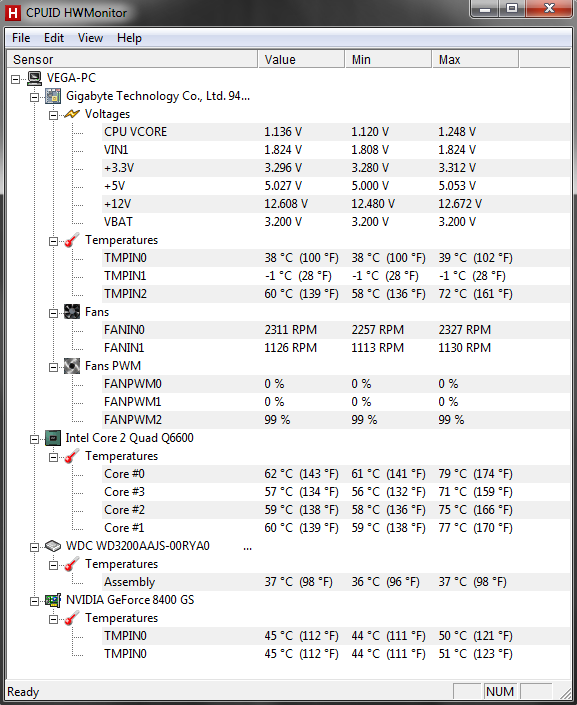Open the View menu
The height and width of the screenshot is (705, 577).
90,38
